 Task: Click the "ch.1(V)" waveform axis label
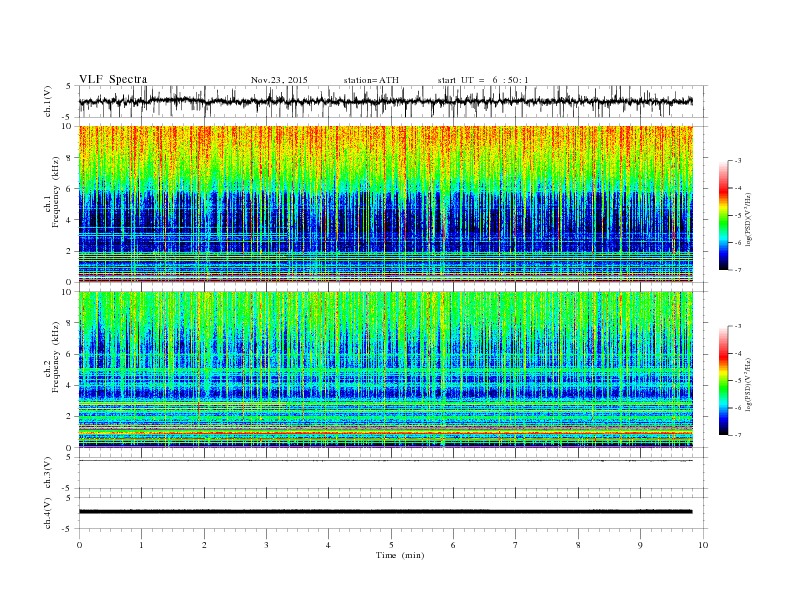coord(48,101)
